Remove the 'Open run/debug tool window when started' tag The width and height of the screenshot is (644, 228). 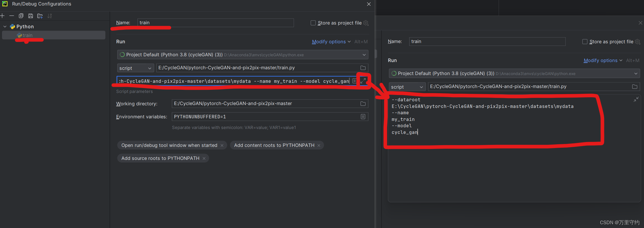click(222, 145)
